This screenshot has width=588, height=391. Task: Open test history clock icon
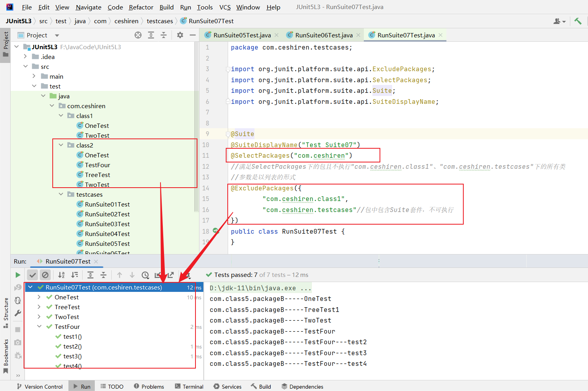click(x=145, y=275)
